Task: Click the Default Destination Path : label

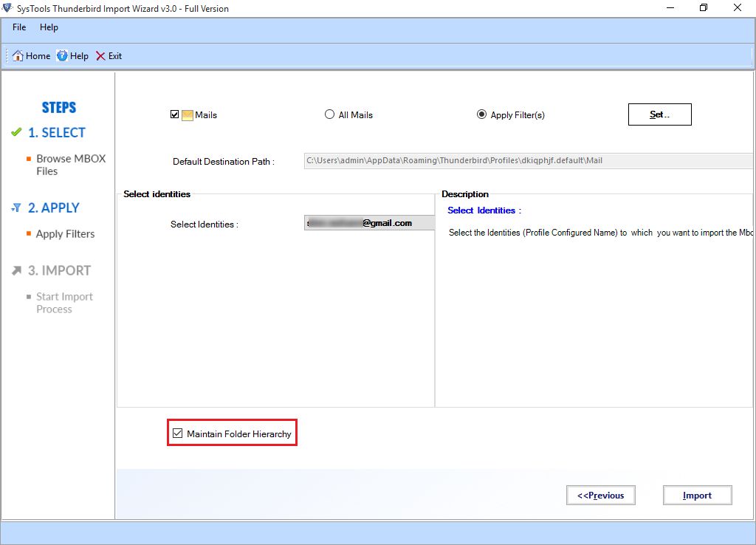Action: (x=224, y=162)
